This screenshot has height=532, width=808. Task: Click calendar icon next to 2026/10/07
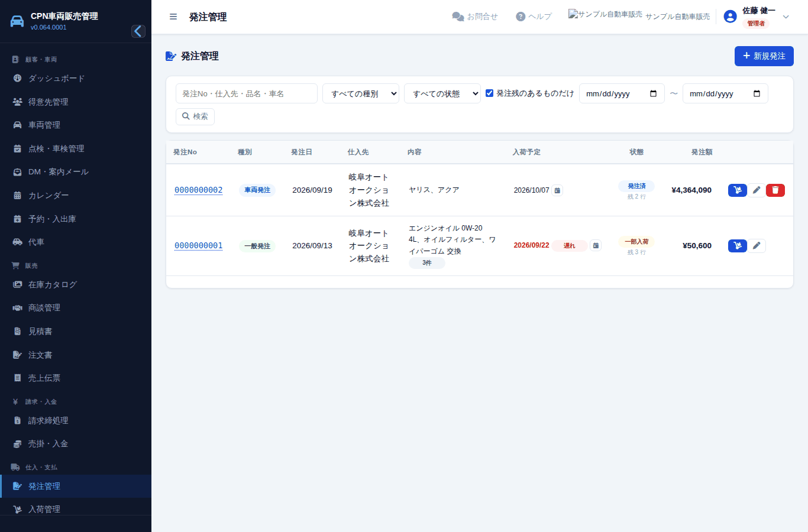click(557, 190)
